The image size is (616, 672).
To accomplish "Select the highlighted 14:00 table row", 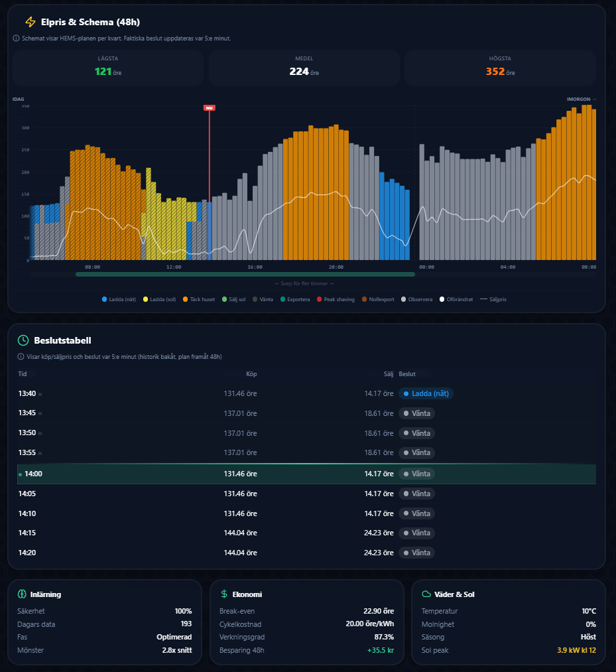I will 306,474.
